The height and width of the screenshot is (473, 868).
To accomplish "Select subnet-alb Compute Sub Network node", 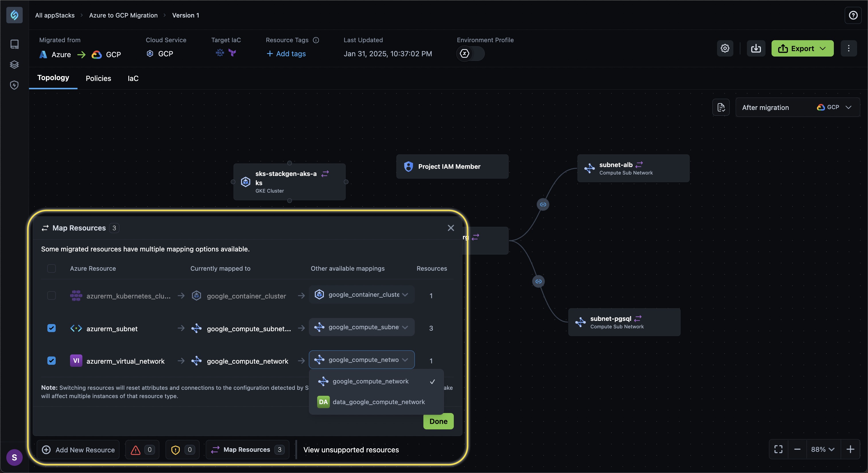I will pos(633,168).
